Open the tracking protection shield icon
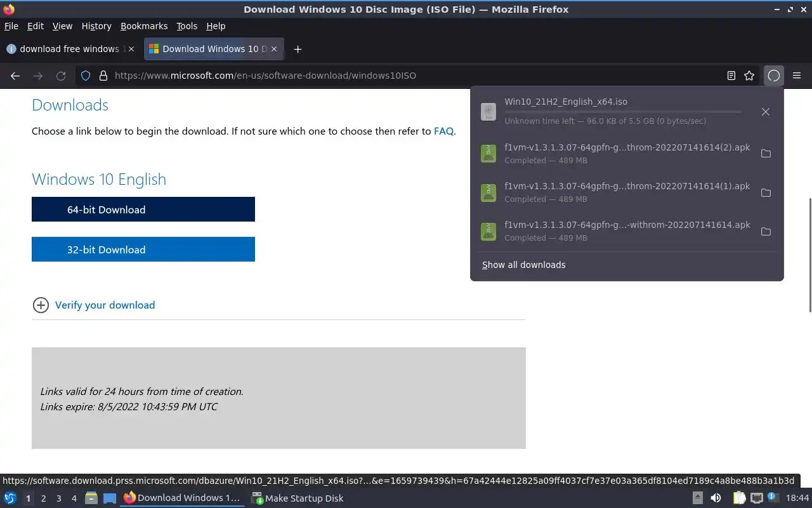This screenshot has height=508, width=812. coord(86,76)
